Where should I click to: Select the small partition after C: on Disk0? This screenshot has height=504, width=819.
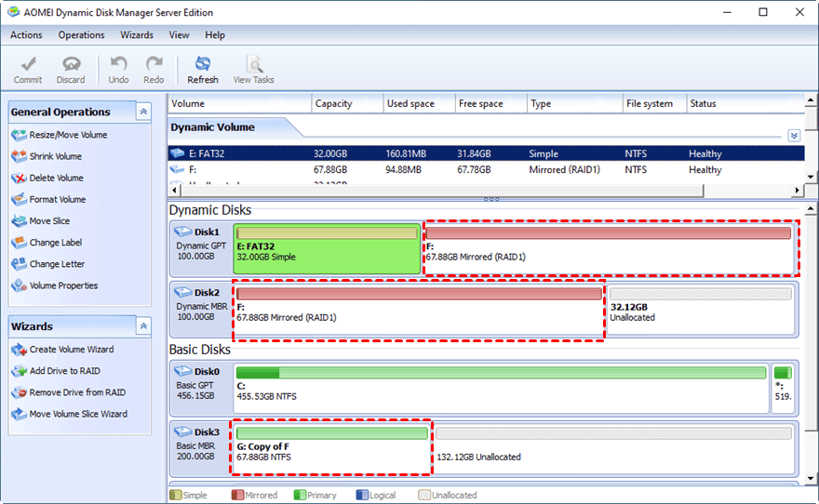pyautogui.click(x=783, y=389)
